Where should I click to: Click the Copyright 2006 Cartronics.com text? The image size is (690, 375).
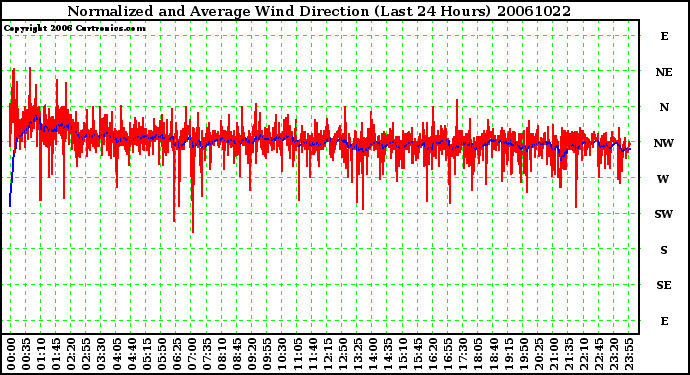pos(75,28)
